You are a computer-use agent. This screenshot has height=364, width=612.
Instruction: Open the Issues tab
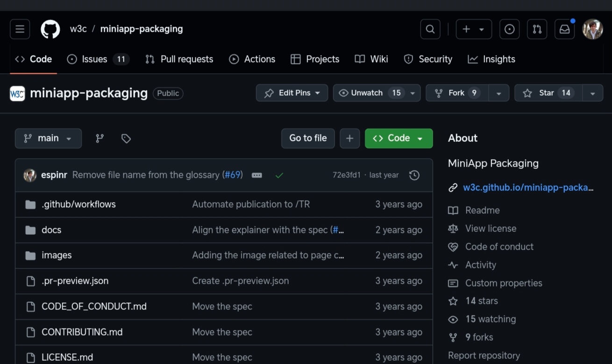pyautogui.click(x=98, y=59)
